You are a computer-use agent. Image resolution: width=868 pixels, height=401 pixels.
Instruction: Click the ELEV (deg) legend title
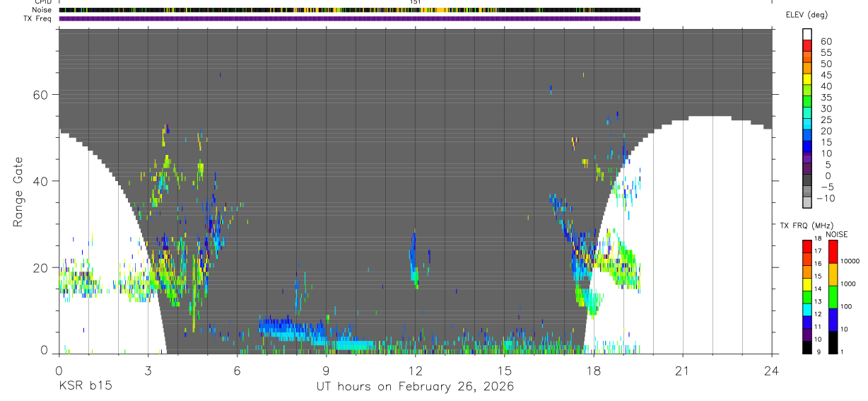click(807, 15)
